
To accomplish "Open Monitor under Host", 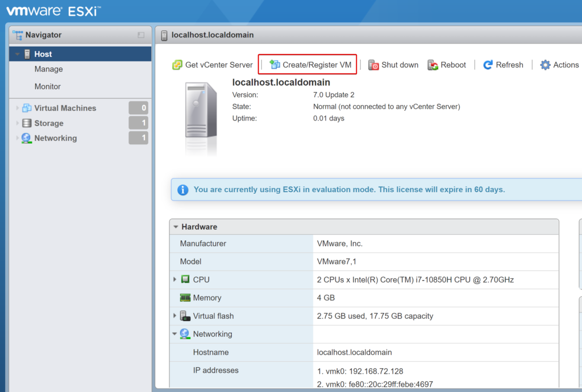I will click(x=48, y=86).
